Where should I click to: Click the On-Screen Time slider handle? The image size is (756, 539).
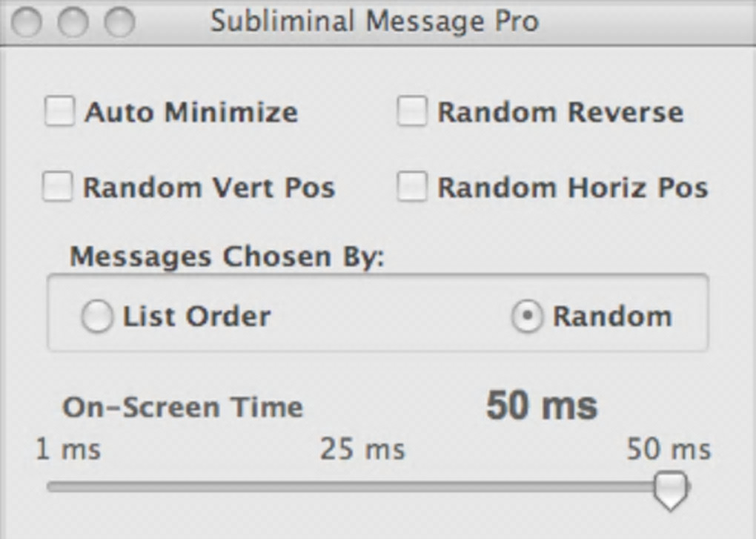click(672, 489)
